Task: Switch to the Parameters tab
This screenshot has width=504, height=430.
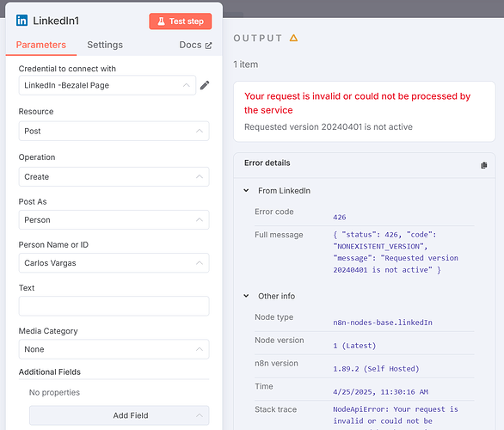Action: click(41, 45)
